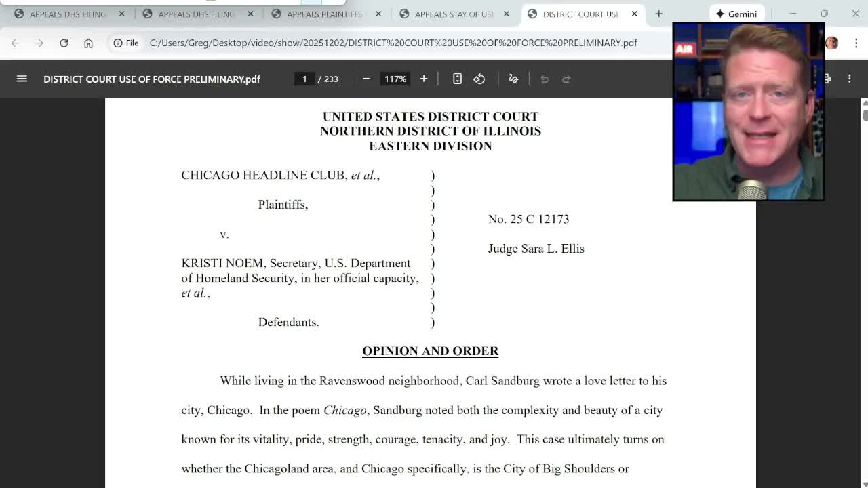Click the Plaintiffs, label
Viewport: 868px width, 488px height.
click(x=283, y=205)
